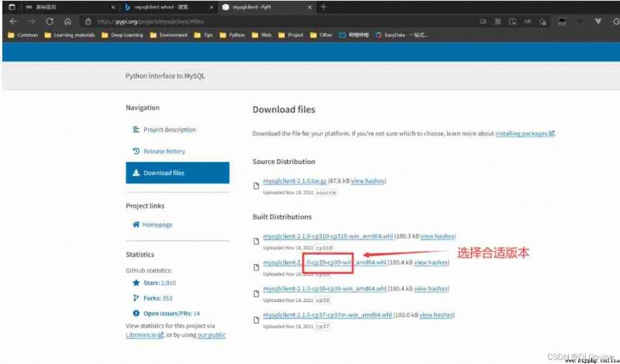Click the file icon beside cp38 wheel
620x364 pixels.
tap(257, 294)
